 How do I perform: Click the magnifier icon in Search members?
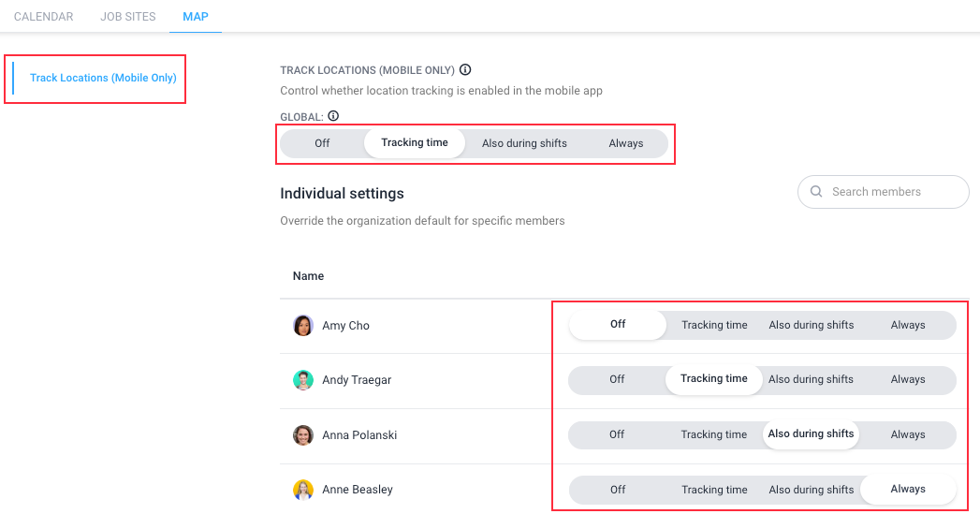[816, 191]
